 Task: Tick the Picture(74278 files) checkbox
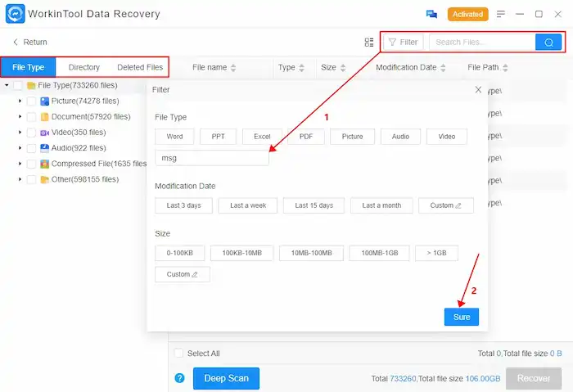pyautogui.click(x=31, y=101)
